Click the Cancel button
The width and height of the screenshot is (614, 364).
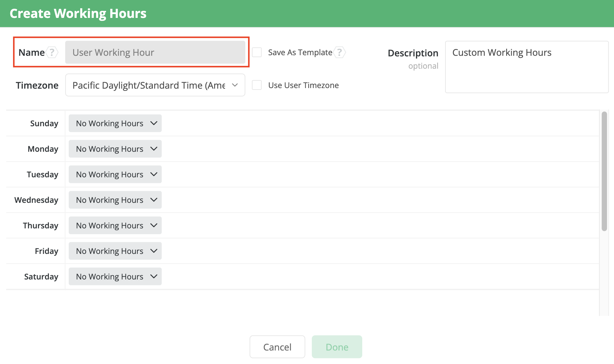[x=277, y=347]
